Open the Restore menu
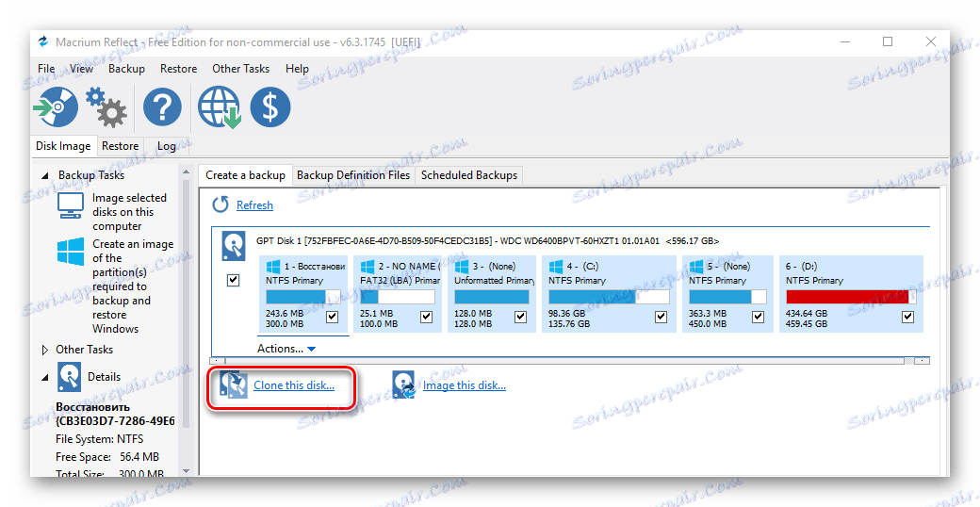The image size is (980, 507). (x=178, y=69)
